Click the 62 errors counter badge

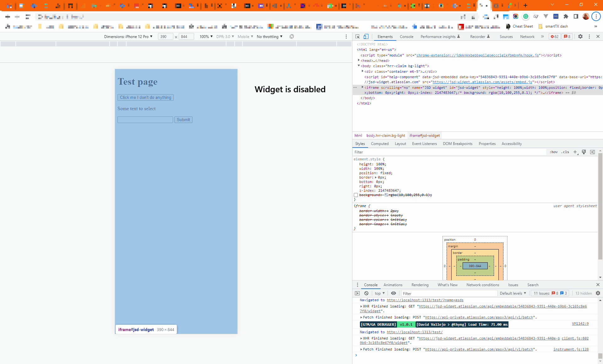(555, 37)
